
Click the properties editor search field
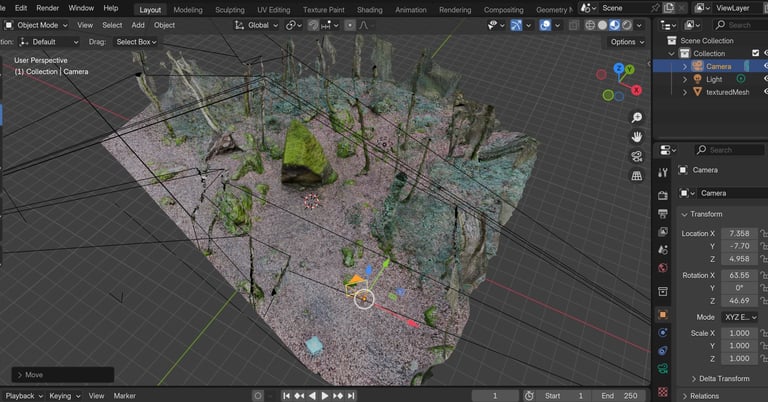click(730, 150)
